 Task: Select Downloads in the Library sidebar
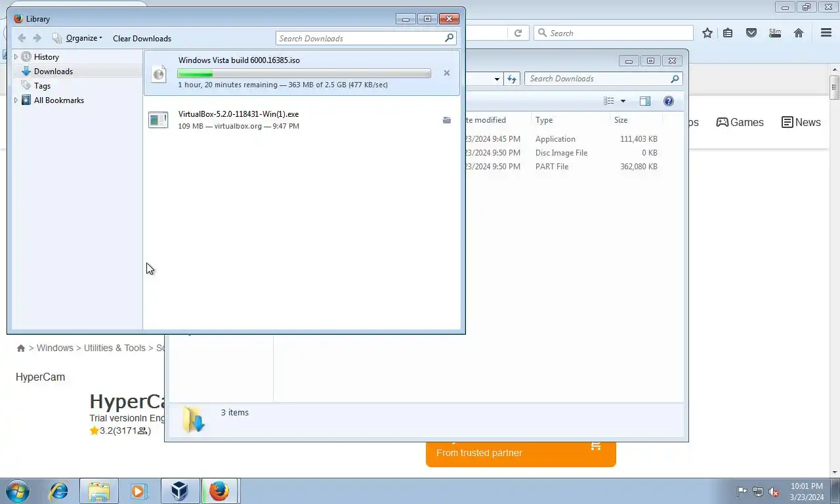point(53,72)
